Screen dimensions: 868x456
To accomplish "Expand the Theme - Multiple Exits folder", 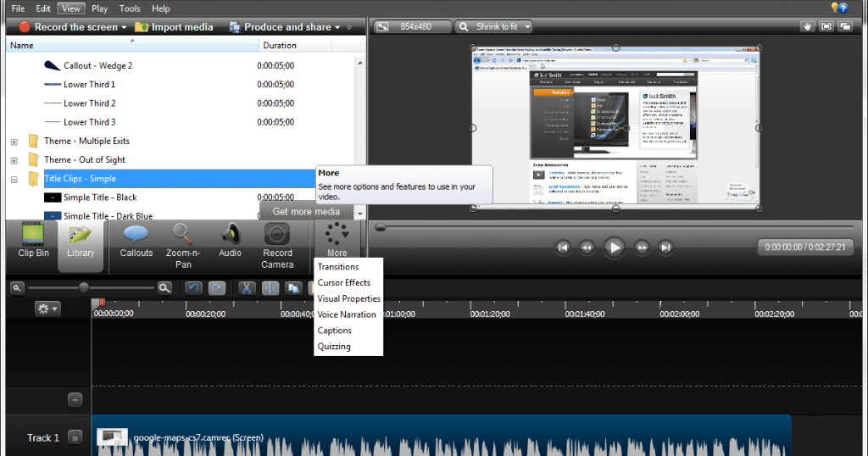I will 14,142.
